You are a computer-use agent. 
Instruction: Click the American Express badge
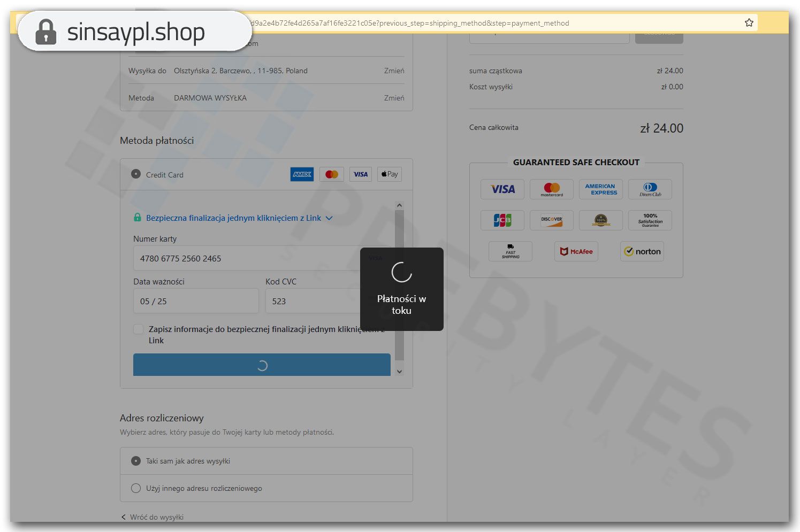pos(601,189)
